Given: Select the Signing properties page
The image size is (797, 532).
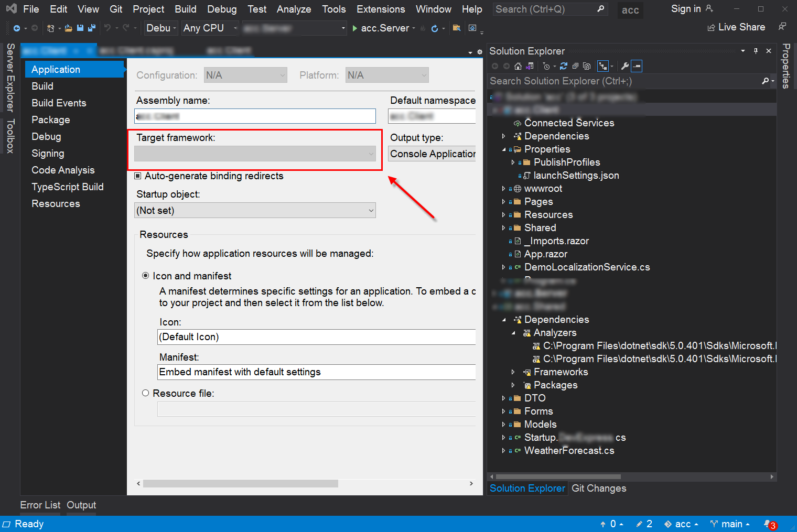Looking at the screenshot, I should click(48, 153).
